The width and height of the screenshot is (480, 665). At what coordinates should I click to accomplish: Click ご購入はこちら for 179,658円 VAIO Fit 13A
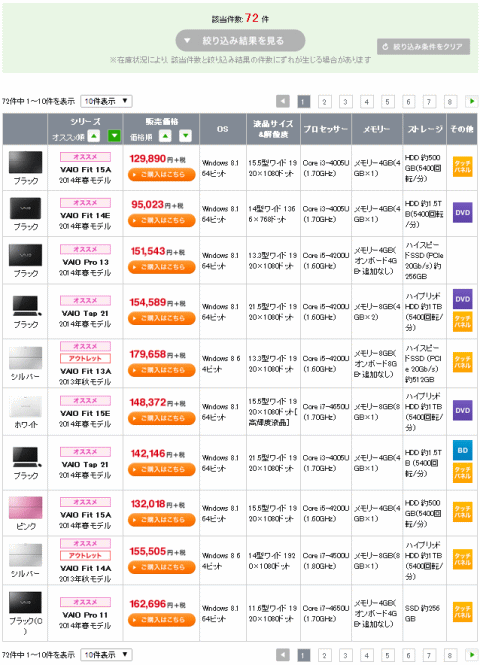click(162, 370)
